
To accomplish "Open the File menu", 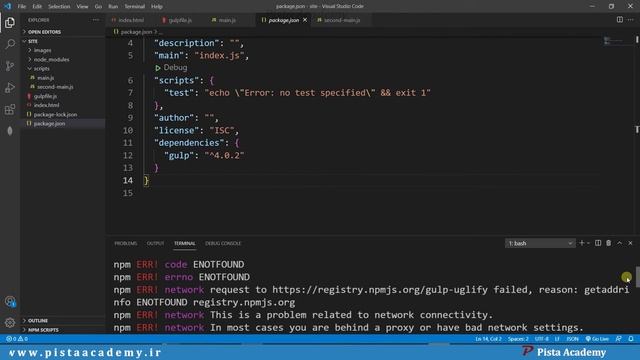I will pyautogui.click(x=22, y=7).
